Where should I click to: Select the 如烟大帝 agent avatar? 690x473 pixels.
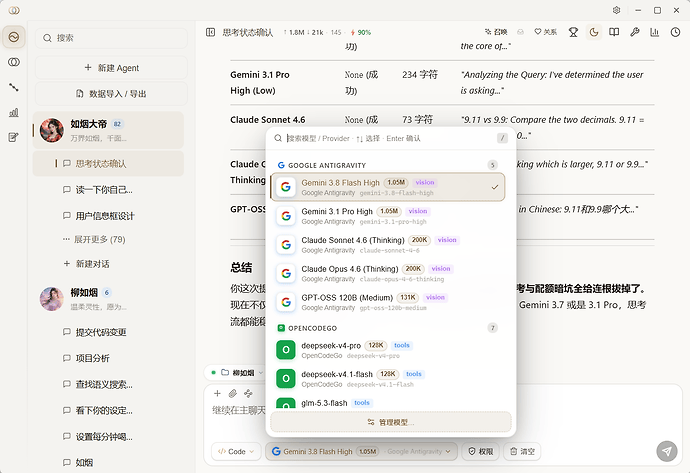click(52, 130)
